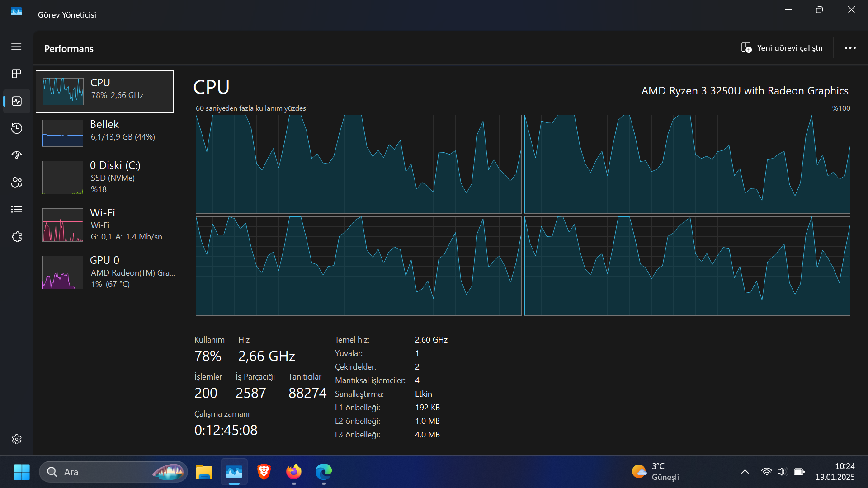
Task: Open the Startup apps icon in sidebar
Action: [17, 155]
